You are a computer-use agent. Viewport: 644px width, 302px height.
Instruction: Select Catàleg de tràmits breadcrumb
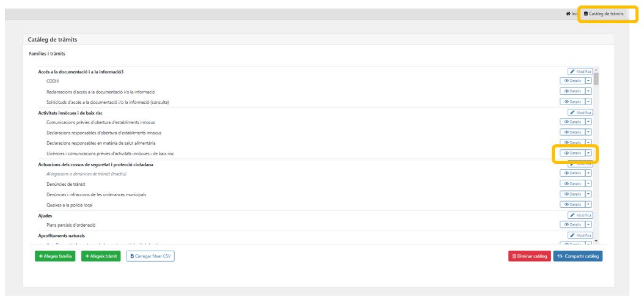click(604, 13)
